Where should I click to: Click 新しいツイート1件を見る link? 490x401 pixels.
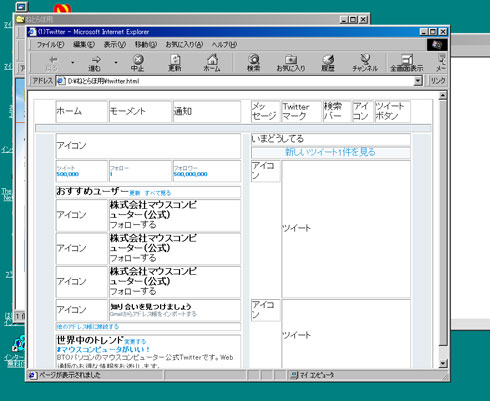click(x=330, y=152)
